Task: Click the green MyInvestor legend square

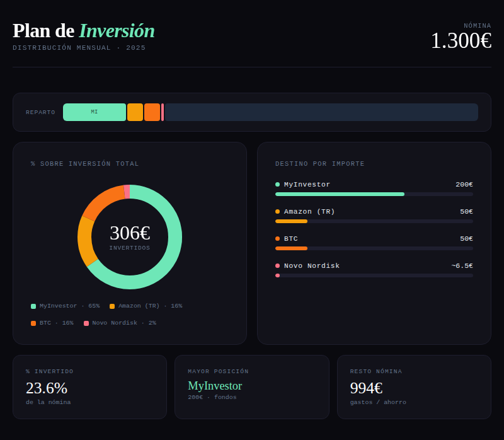Action: coord(33,306)
